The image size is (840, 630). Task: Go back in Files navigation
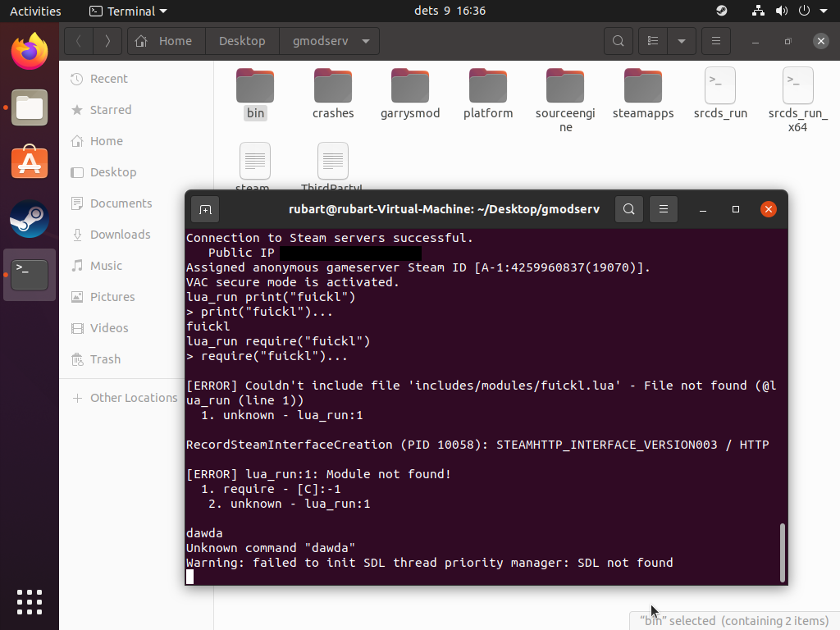79,41
